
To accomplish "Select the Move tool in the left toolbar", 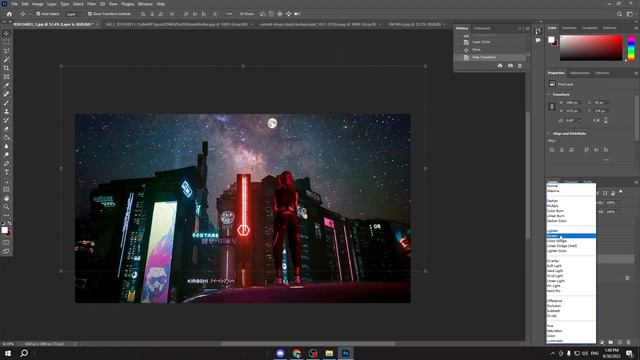I will coord(6,33).
